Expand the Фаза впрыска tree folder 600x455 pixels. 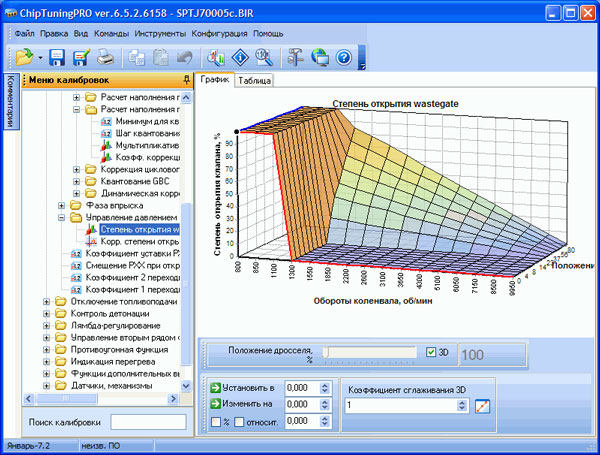(x=63, y=204)
